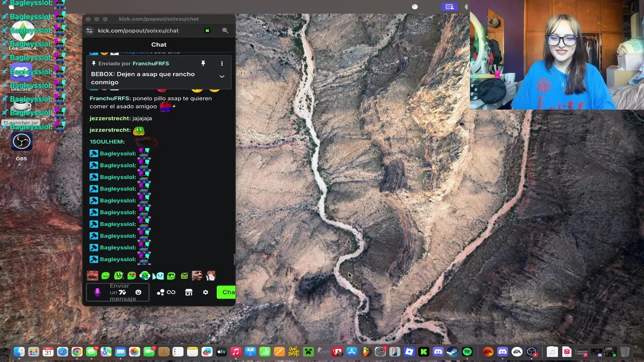Open Notes from the dock
The width and height of the screenshot is (644, 362).
[192, 352]
